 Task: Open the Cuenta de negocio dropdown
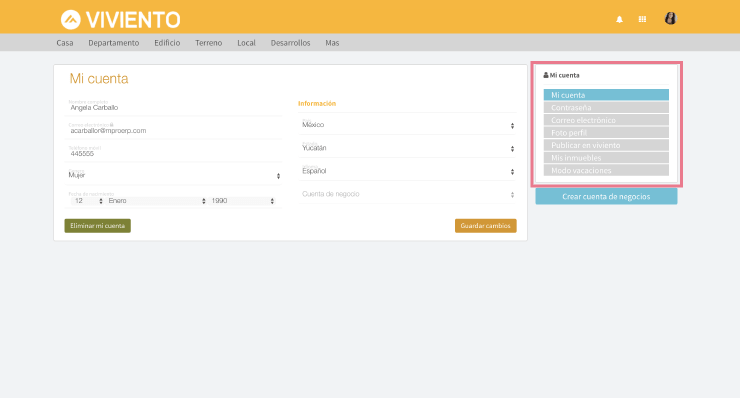coord(408,194)
